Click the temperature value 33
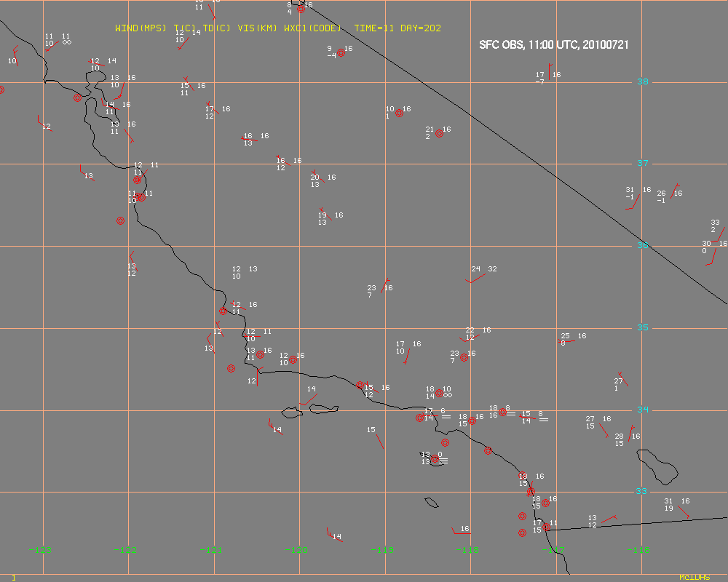728x582 pixels. 715,223
